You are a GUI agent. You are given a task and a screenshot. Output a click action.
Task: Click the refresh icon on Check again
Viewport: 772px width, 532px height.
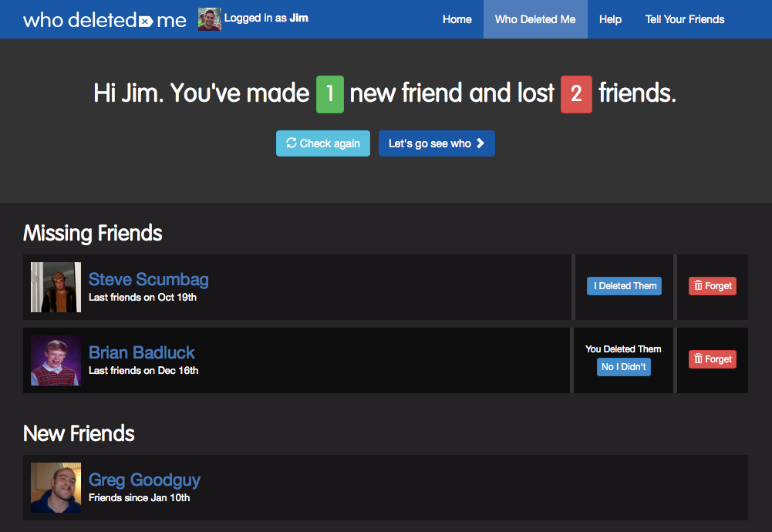point(292,143)
